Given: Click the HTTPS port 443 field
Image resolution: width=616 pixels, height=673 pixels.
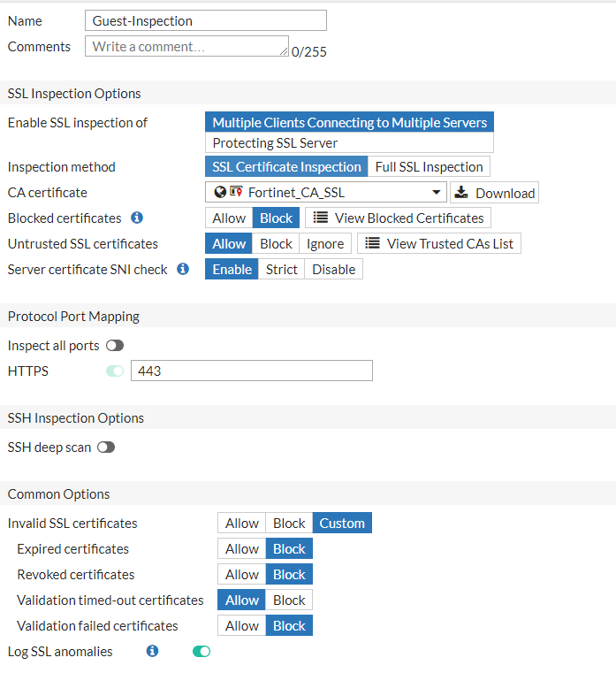Looking at the screenshot, I should point(251,371).
